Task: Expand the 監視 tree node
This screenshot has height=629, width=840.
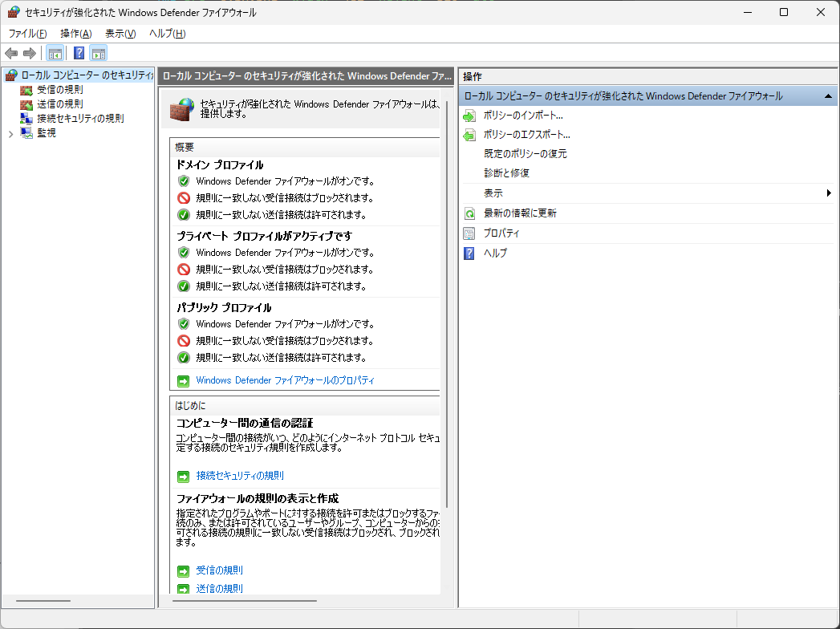Action: tap(10, 134)
